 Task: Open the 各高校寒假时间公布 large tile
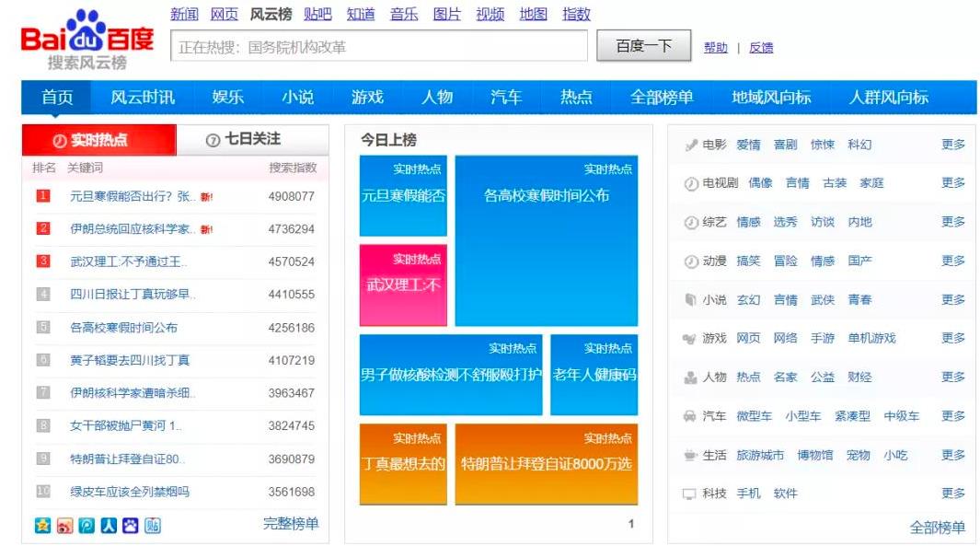point(547,241)
